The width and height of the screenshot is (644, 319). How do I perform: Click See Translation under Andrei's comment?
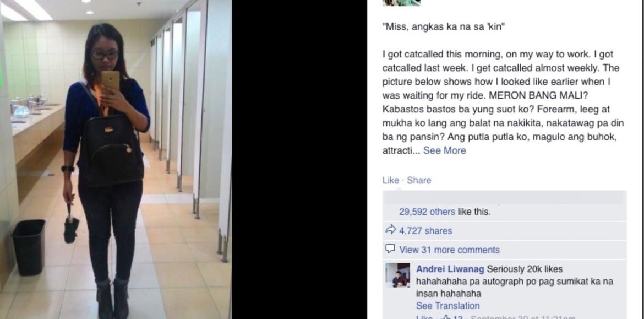[x=447, y=306]
